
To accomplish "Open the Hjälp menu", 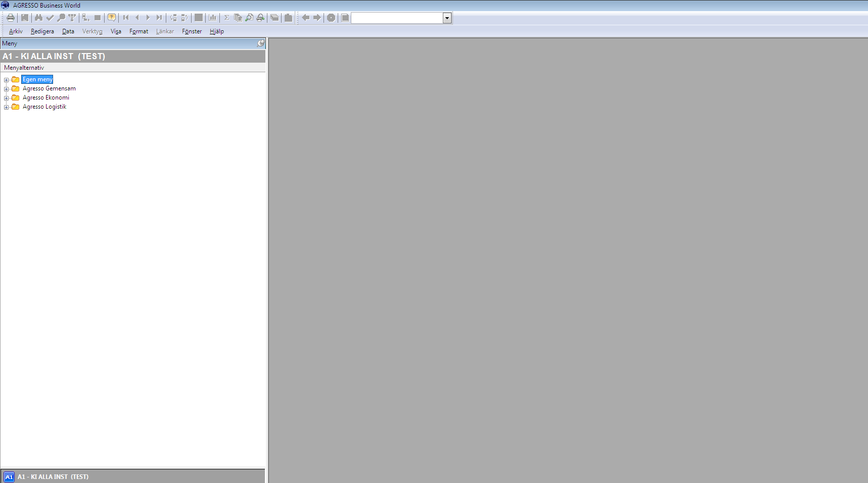I will [x=217, y=31].
